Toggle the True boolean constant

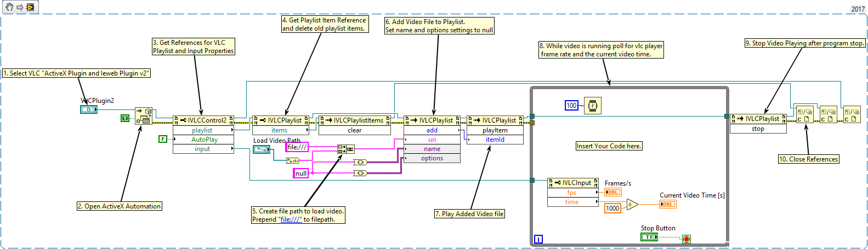coord(125,118)
